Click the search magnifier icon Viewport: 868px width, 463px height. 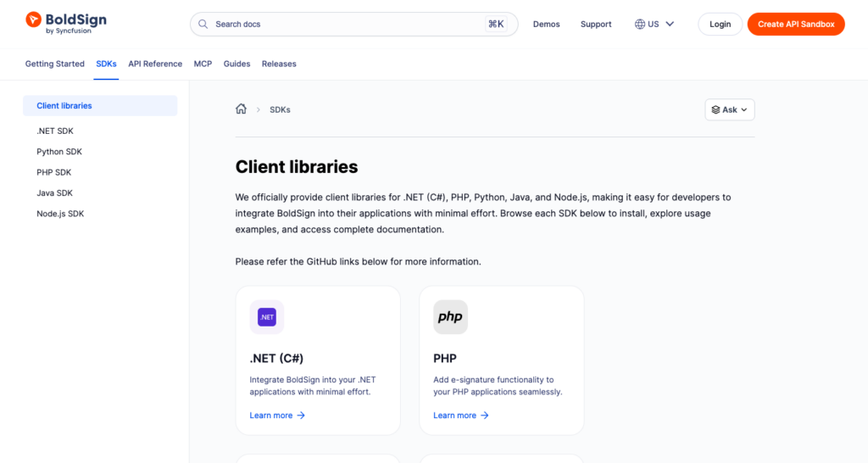[203, 24]
